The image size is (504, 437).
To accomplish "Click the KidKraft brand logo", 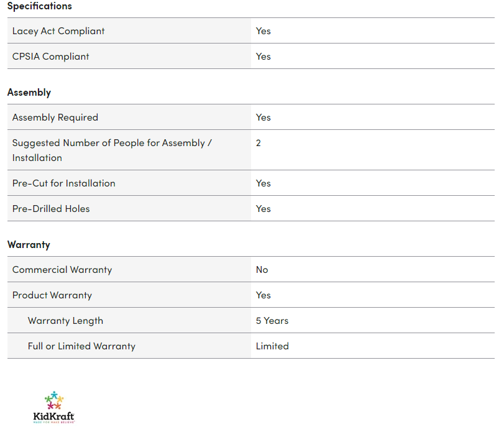I will coord(54,407).
